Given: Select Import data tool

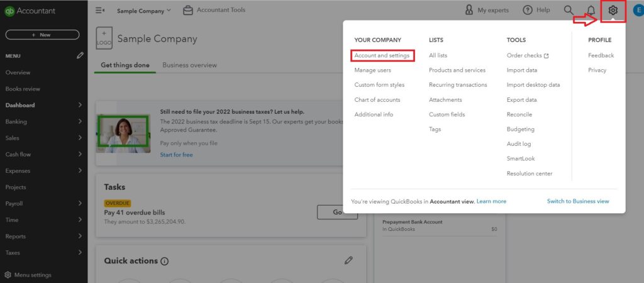Looking at the screenshot, I should [x=521, y=70].
